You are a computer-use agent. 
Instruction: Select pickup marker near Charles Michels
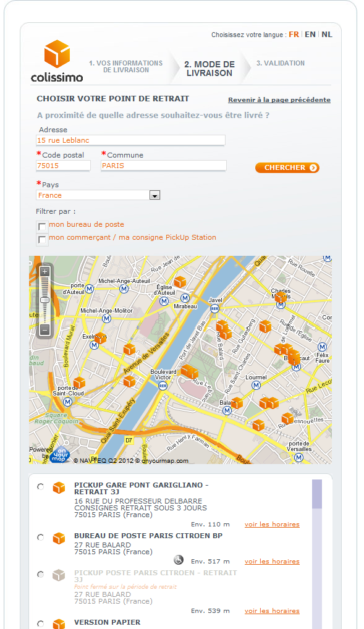(x=281, y=297)
